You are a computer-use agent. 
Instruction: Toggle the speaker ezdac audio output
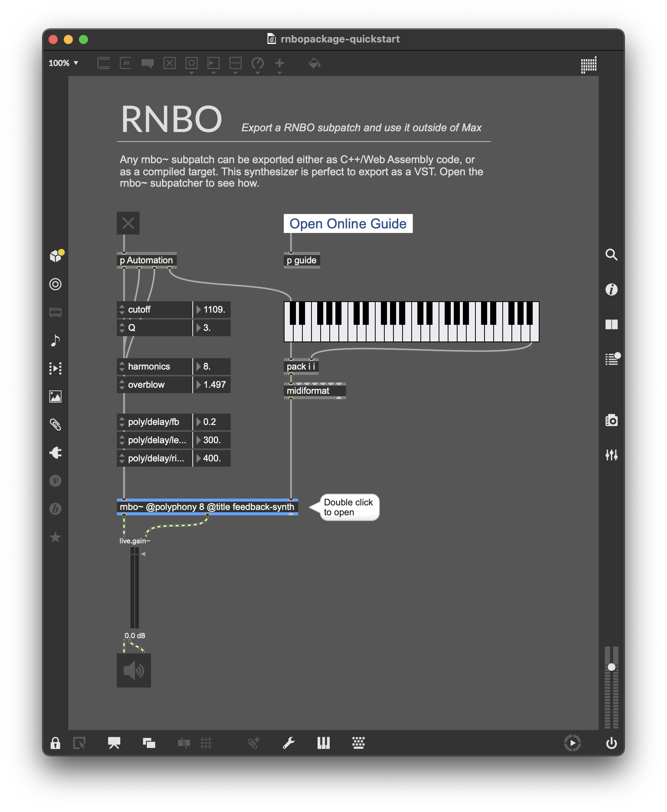coord(134,670)
